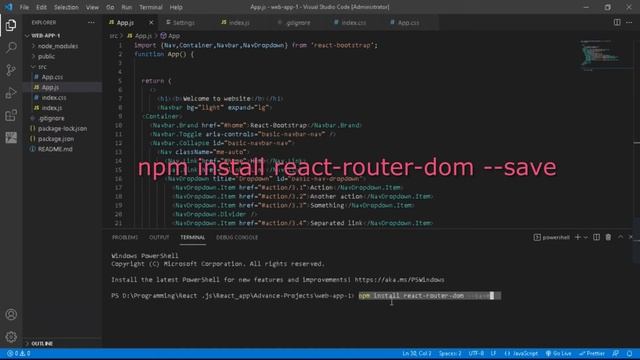Open terminal launch profile dropdown arrow

tap(586, 237)
